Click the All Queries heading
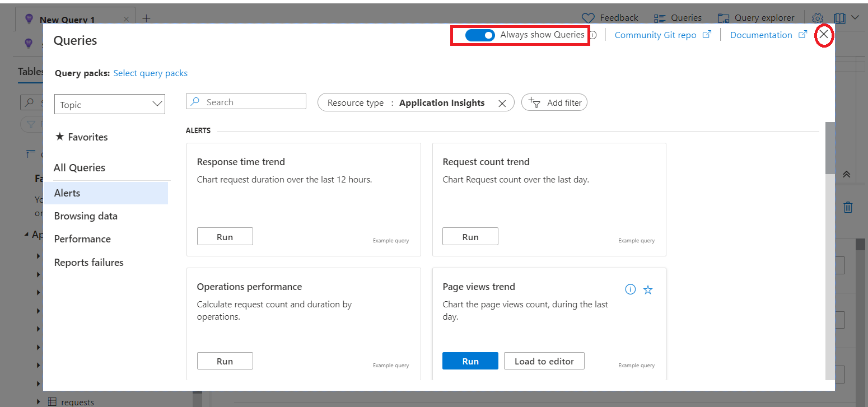This screenshot has width=868, height=407. pyautogui.click(x=80, y=167)
